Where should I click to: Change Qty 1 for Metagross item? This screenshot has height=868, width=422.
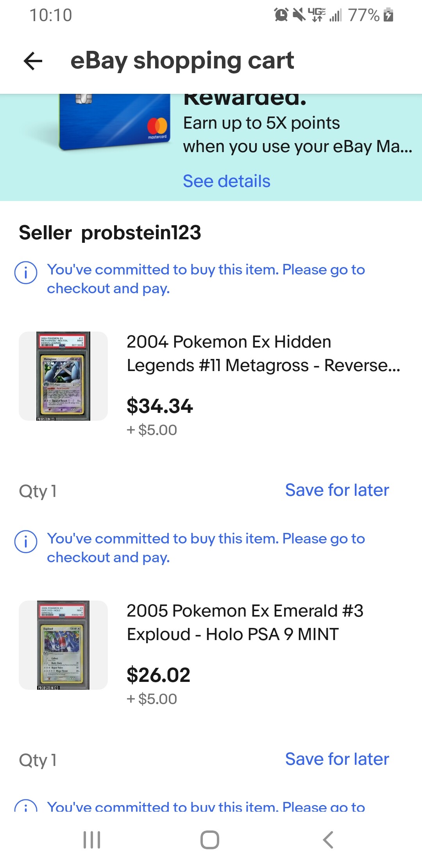pyautogui.click(x=38, y=491)
